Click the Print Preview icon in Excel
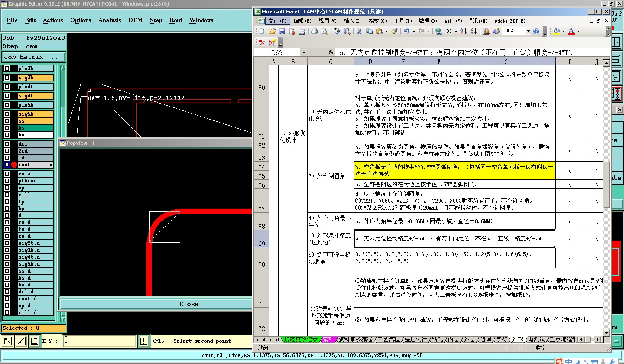Viewport: 624px width, 364px height. click(325, 31)
